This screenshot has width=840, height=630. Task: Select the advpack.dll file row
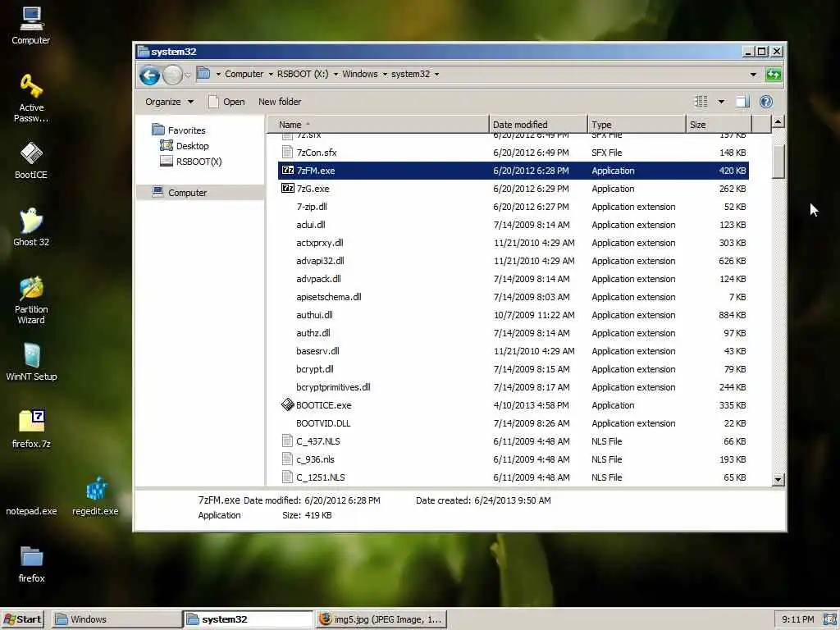514,279
